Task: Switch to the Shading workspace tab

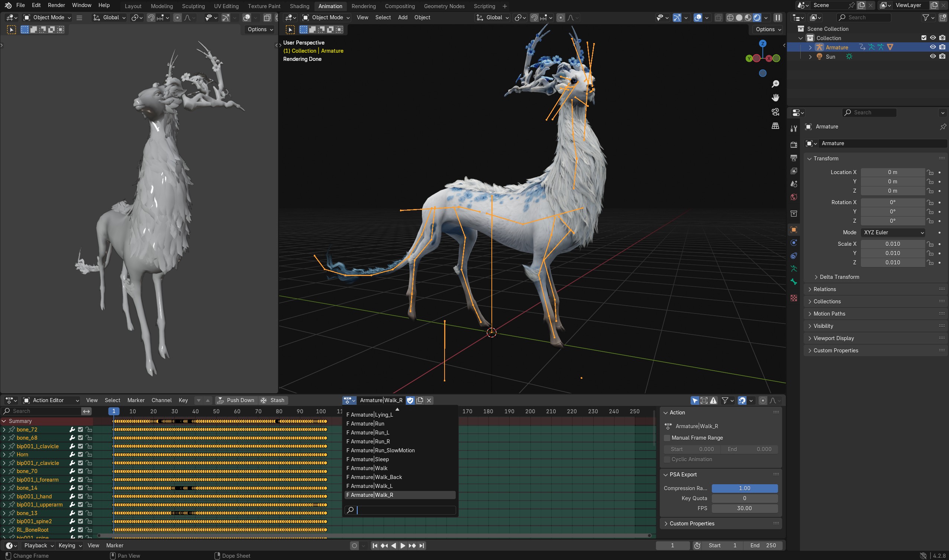Action: (x=299, y=6)
